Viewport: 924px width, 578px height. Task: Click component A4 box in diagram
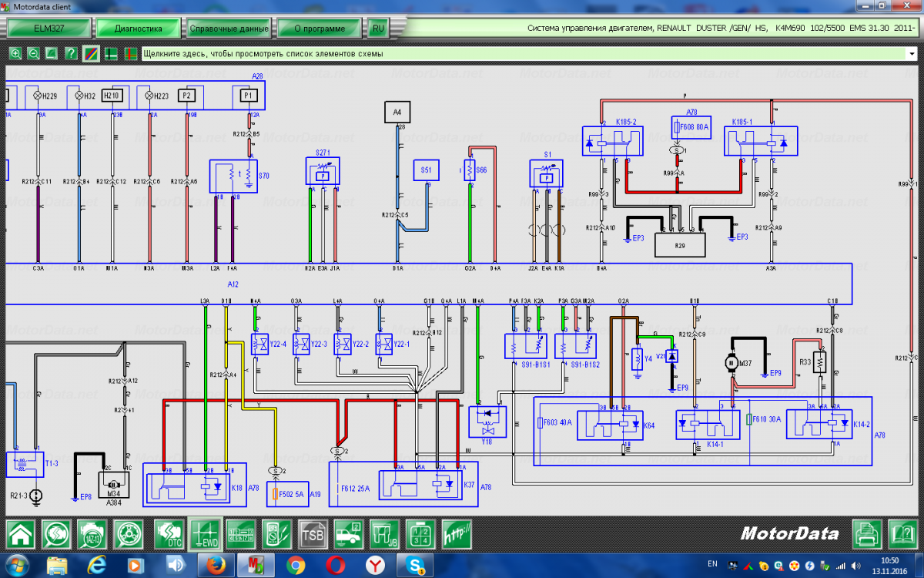(x=397, y=112)
